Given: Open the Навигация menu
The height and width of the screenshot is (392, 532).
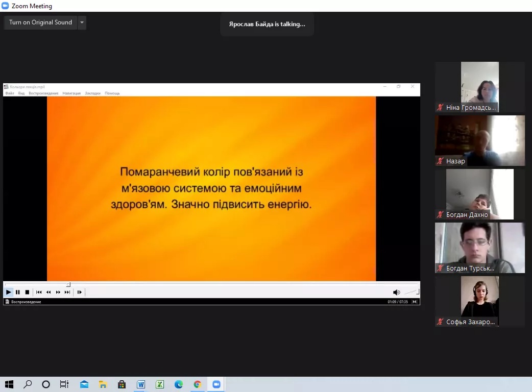Looking at the screenshot, I should (x=71, y=93).
